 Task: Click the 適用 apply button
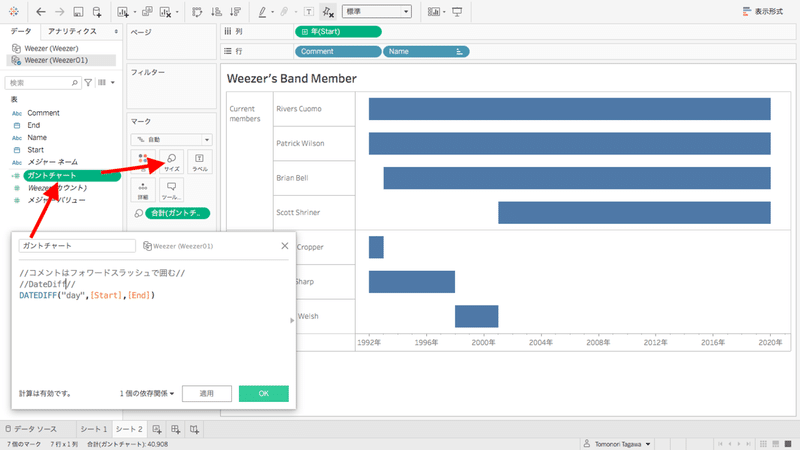tap(207, 393)
